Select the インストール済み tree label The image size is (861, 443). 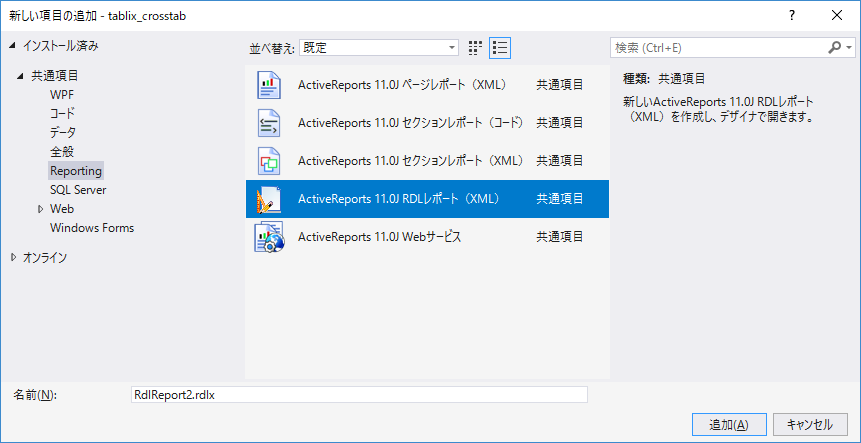pos(61,46)
